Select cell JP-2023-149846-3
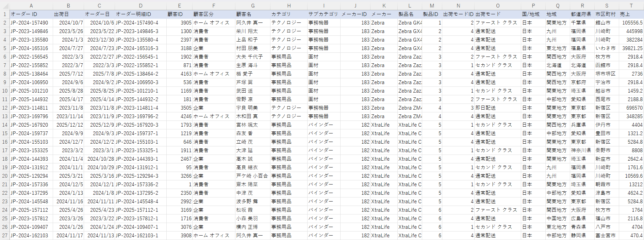Viewport: 644px width, 240px height. pos(141,31)
